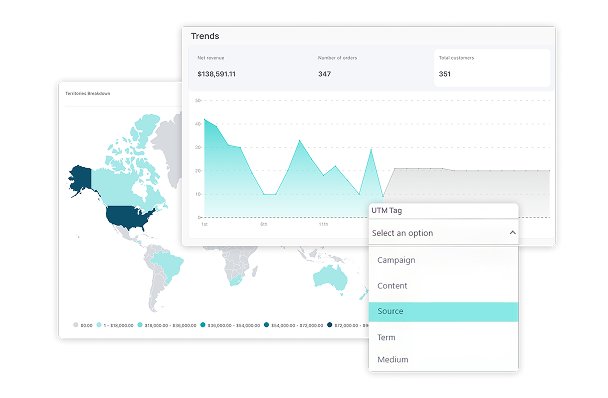The height and width of the screenshot is (398, 608).
Task: Select the Total customers metric card
Action: click(x=492, y=67)
